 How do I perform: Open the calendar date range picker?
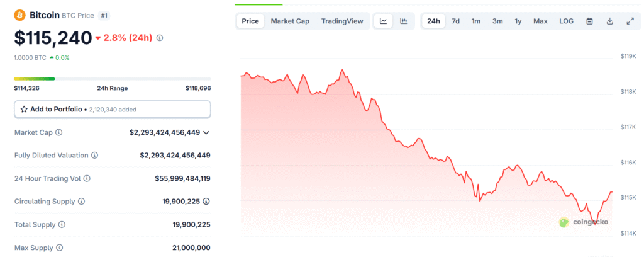coord(589,21)
